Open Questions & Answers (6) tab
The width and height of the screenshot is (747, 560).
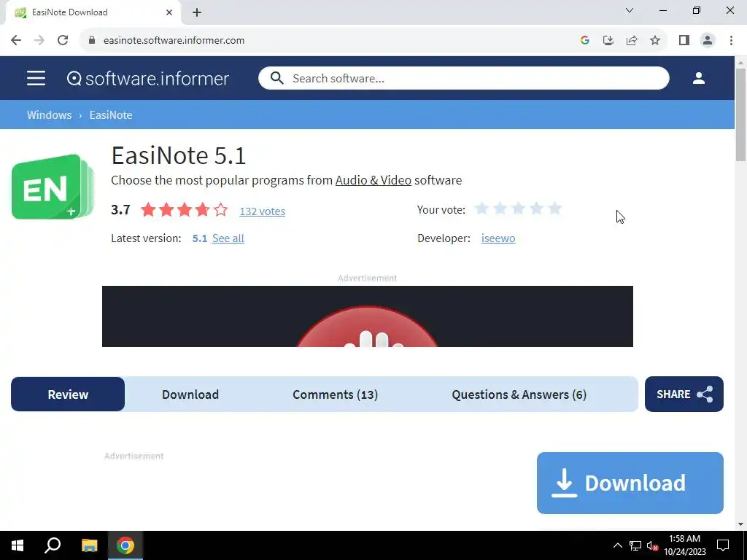[x=519, y=394]
